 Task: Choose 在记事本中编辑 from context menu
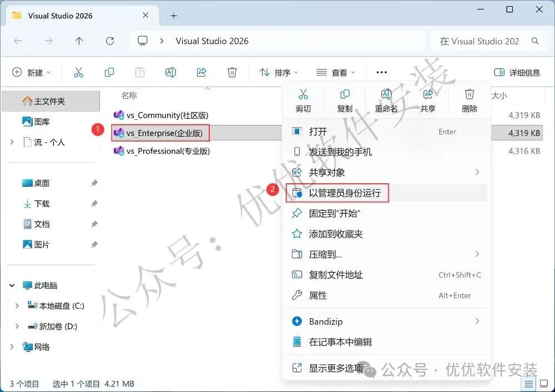click(x=386, y=342)
